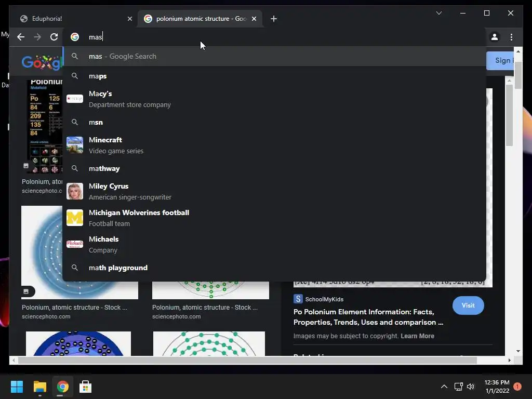Image resolution: width=532 pixels, height=399 pixels.
Task: Open File Explorer from the taskbar
Action: 39,387
